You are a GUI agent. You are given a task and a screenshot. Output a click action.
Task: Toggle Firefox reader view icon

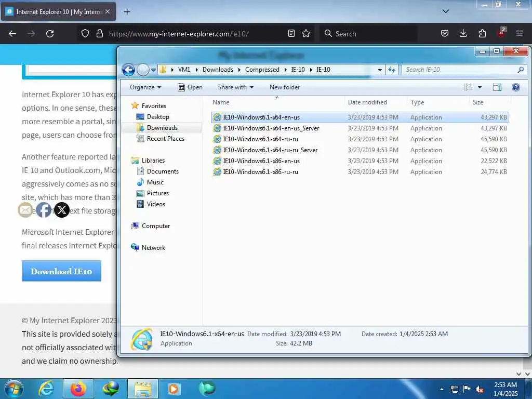click(x=291, y=33)
